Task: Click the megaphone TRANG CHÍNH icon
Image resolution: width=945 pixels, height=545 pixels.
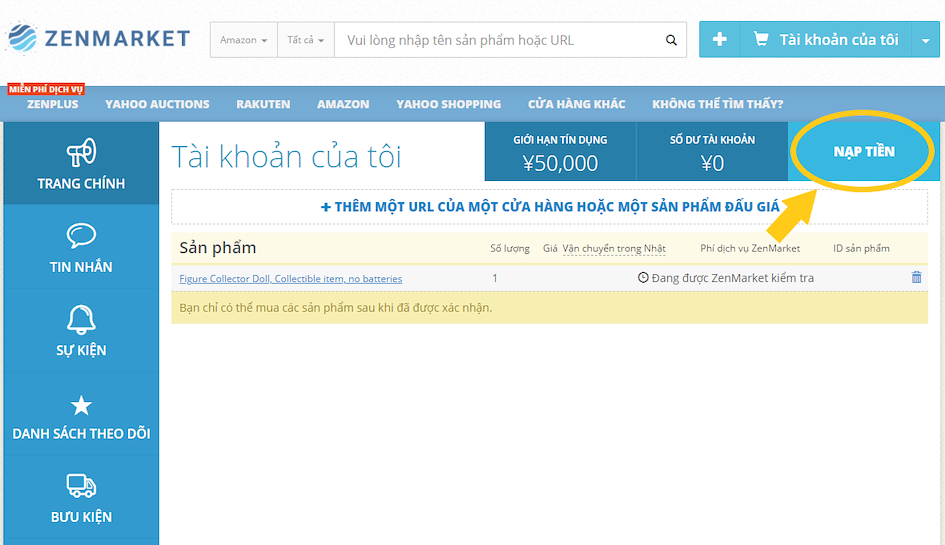Action: coord(81,153)
